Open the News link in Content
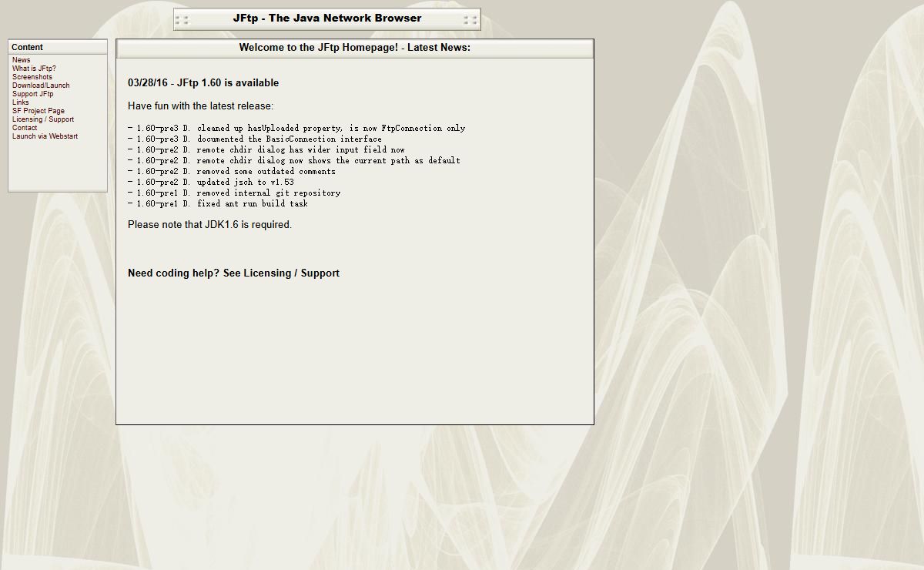Image resolution: width=924 pixels, height=570 pixels. pos(21,60)
